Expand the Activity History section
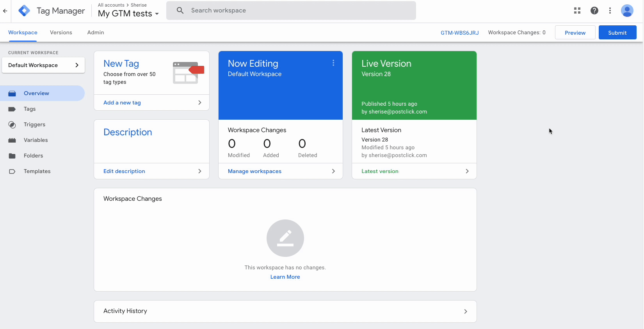 pyautogui.click(x=285, y=311)
